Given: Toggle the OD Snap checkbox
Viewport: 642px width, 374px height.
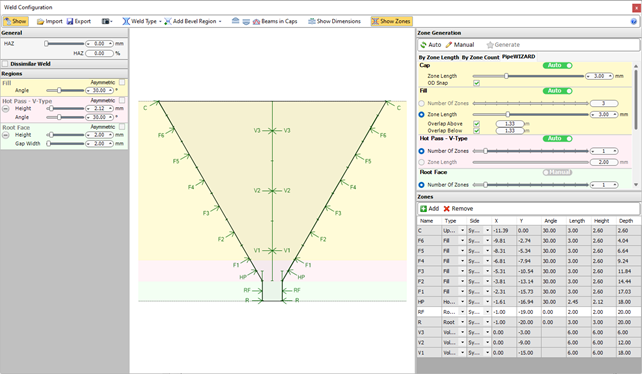Looking at the screenshot, I should click(x=477, y=83).
